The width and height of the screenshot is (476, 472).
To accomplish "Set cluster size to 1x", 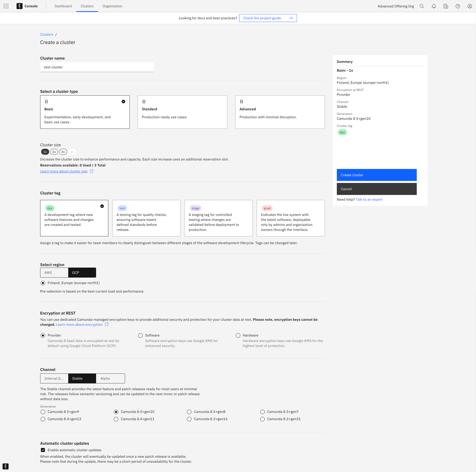I will [45, 152].
